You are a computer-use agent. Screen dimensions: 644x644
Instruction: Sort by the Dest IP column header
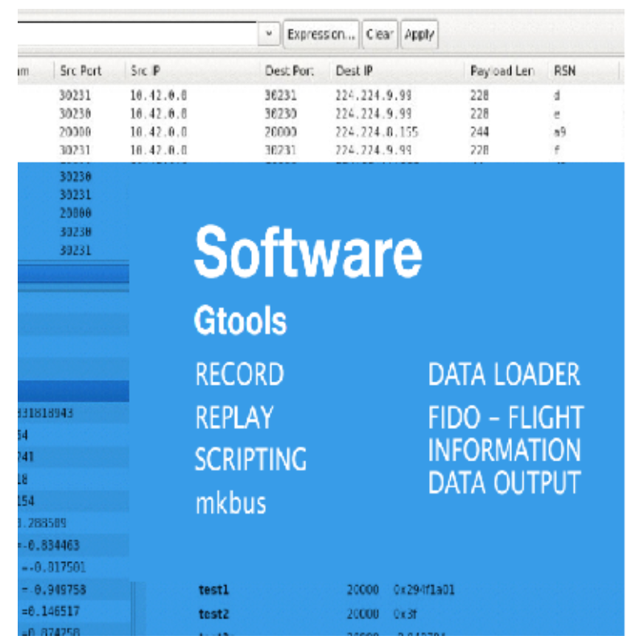click(x=354, y=71)
